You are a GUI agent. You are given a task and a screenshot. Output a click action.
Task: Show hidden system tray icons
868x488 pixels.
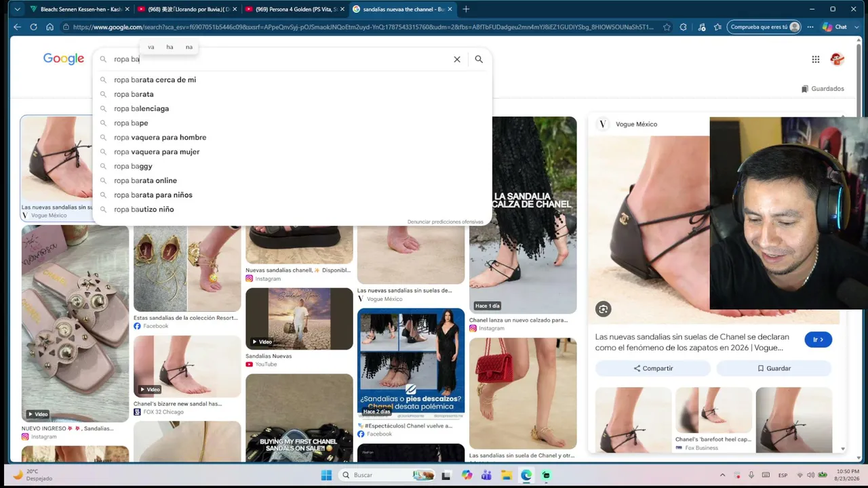[722, 475]
